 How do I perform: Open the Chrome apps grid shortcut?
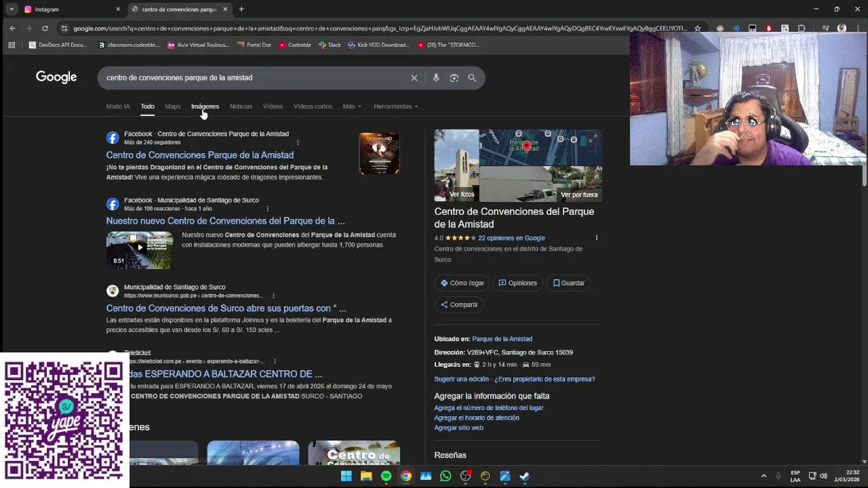click(12, 45)
